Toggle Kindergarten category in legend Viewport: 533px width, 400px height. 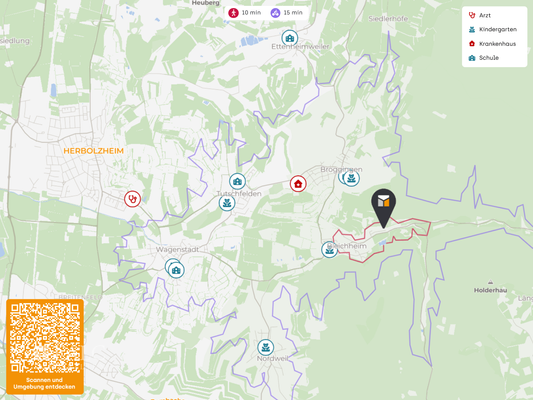[x=493, y=30]
